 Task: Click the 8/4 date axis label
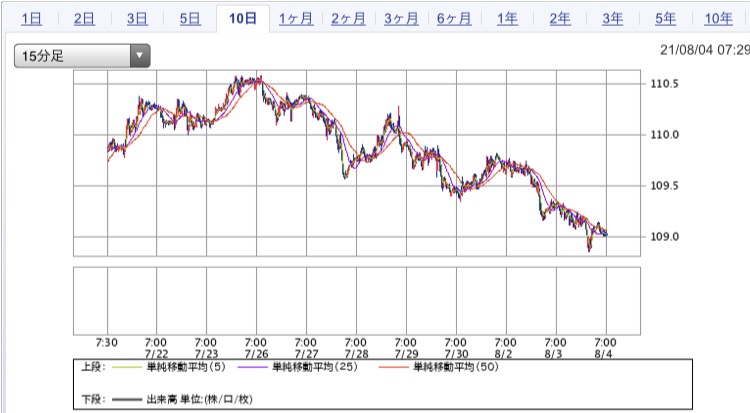(x=604, y=354)
